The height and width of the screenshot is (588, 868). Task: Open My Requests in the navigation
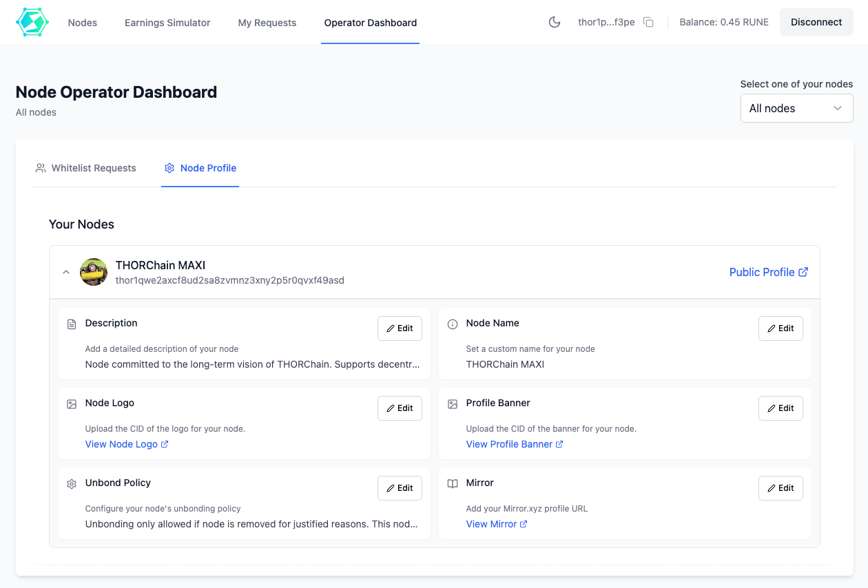click(267, 23)
